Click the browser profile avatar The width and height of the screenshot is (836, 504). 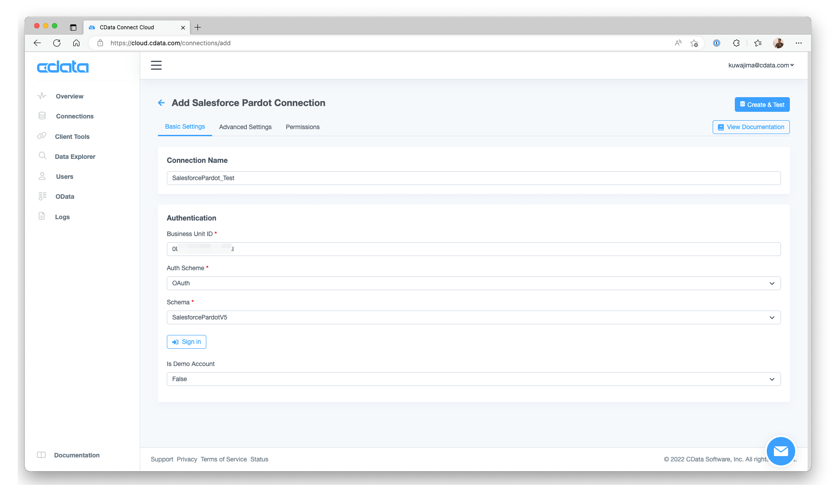click(x=778, y=43)
